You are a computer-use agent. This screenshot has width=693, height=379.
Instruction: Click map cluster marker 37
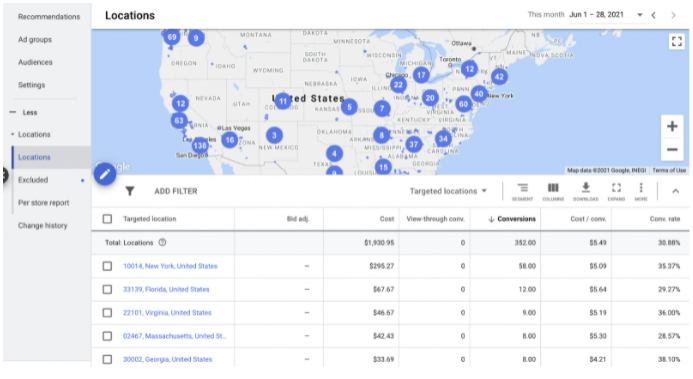(414, 144)
